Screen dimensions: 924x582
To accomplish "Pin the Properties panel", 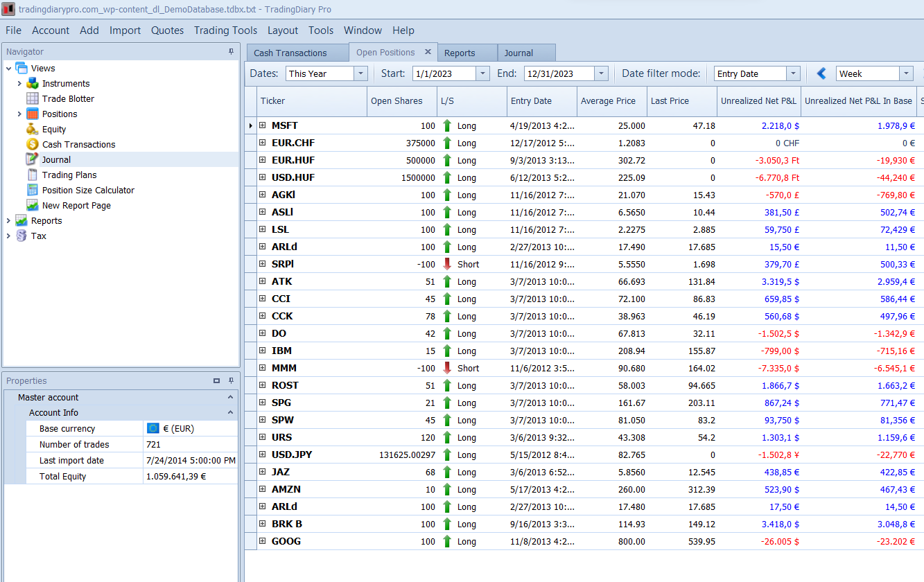I will pyautogui.click(x=232, y=380).
